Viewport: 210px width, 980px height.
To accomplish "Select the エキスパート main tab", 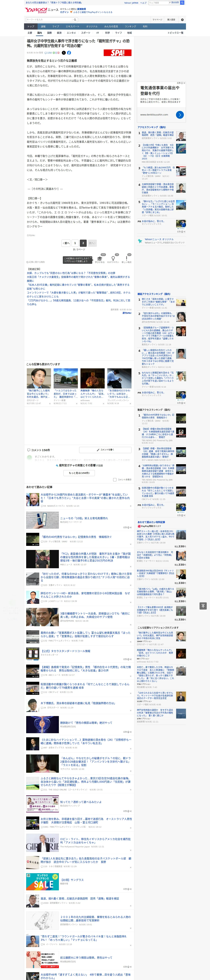I will [72, 27].
